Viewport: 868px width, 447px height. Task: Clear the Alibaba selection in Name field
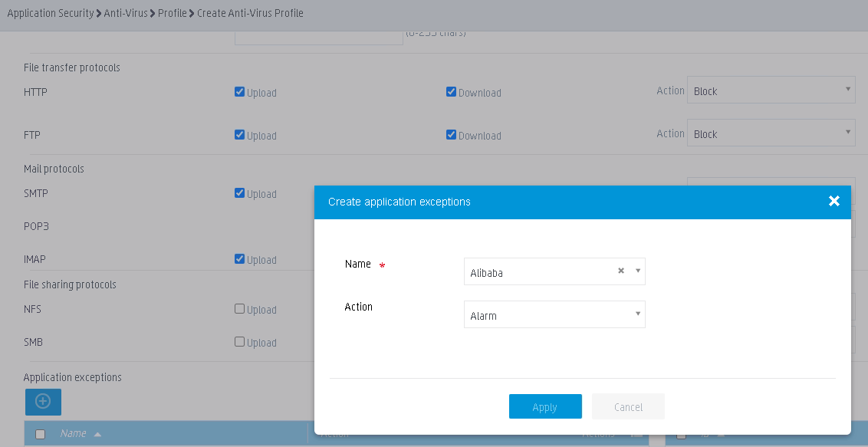coord(621,271)
